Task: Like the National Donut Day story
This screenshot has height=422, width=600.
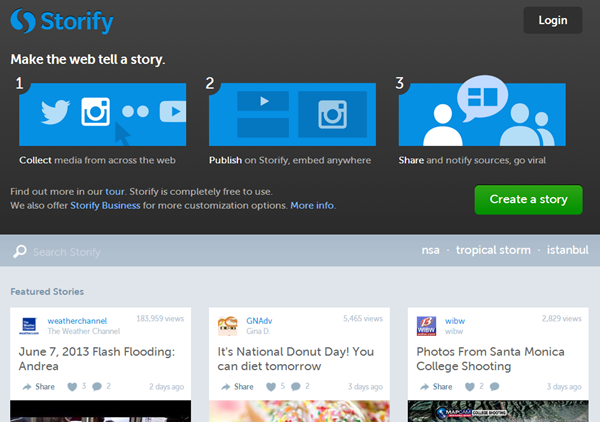Action: tap(271, 387)
